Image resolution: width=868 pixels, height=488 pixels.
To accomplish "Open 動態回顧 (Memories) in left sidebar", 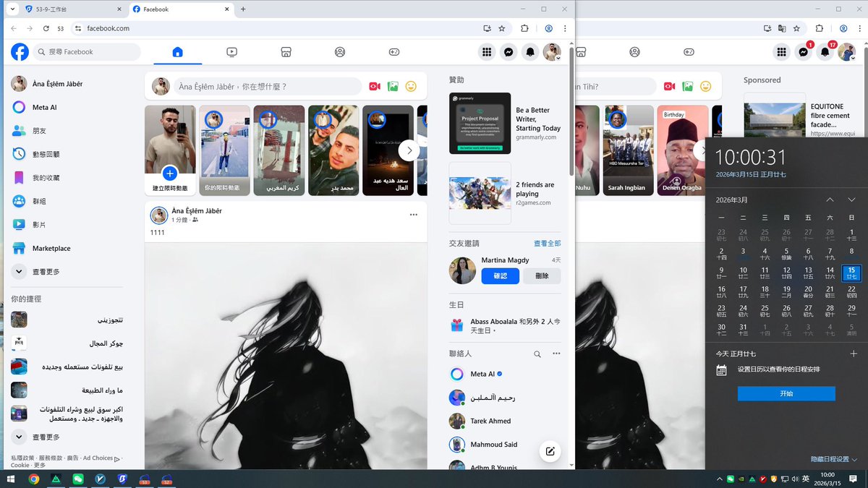I will pyautogui.click(x=67, y=154).
